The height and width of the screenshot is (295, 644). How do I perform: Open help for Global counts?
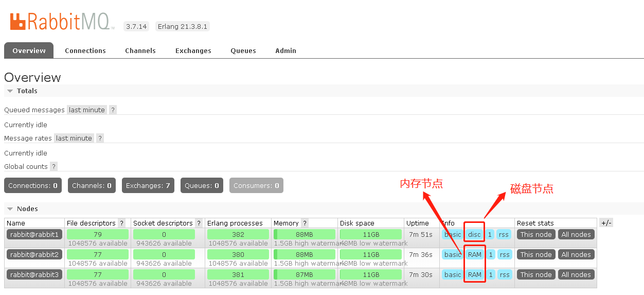coord(53,166)
